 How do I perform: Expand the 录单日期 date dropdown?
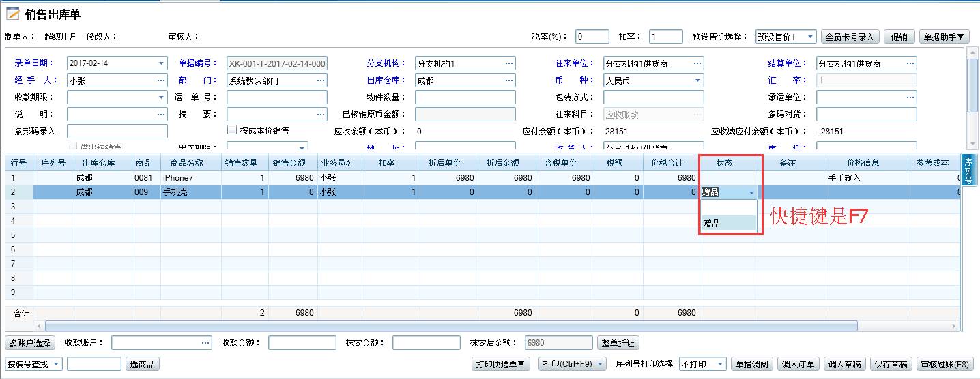coord(162,63)
